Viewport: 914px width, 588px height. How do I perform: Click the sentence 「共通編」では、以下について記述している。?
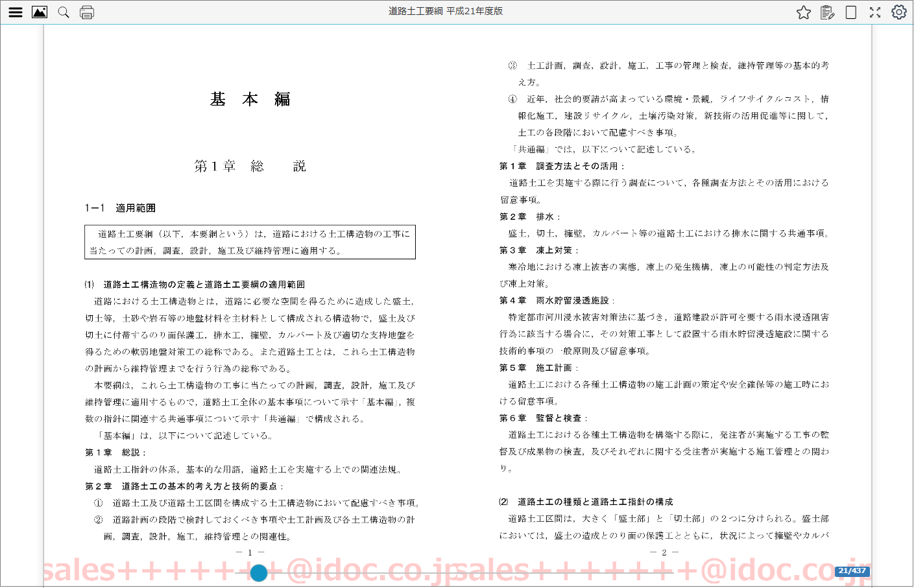tap(603, 149)
